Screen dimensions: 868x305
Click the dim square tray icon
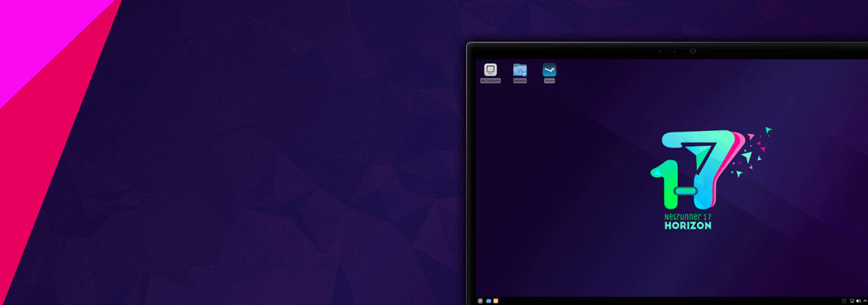(x=844, y=301)
